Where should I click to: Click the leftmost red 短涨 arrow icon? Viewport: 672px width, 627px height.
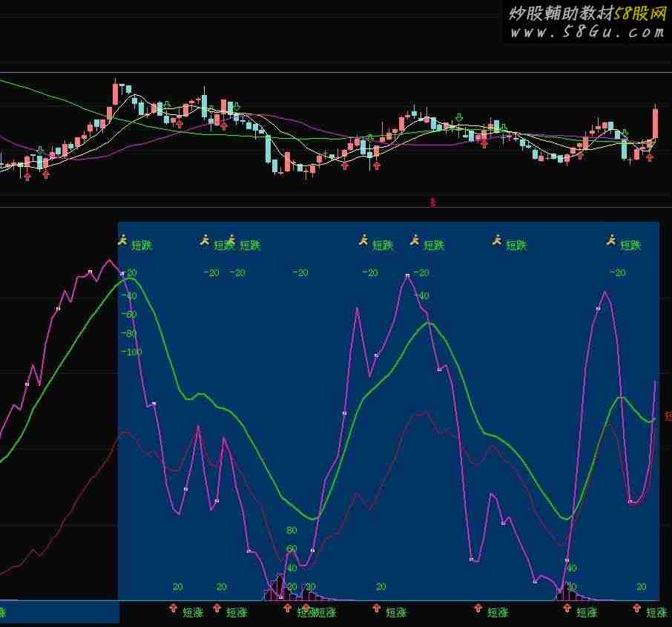pos(173,608)
